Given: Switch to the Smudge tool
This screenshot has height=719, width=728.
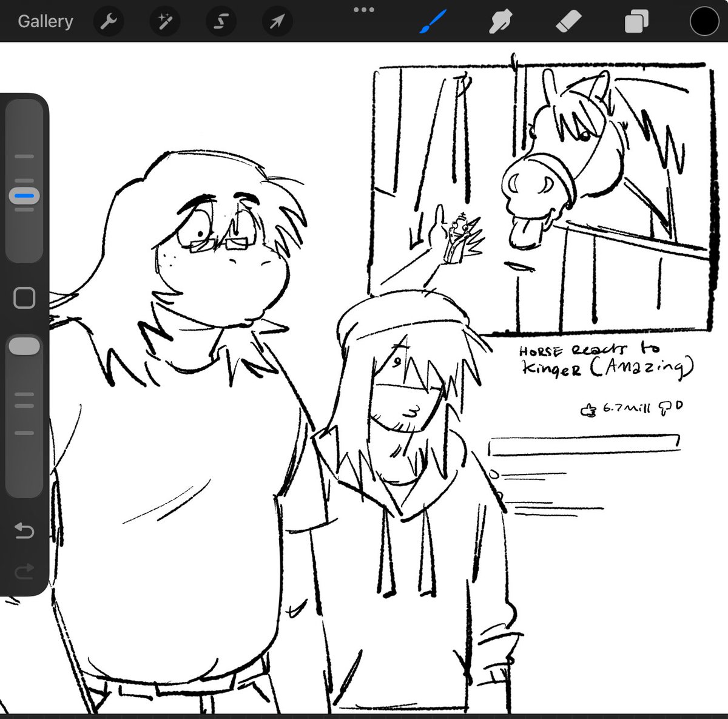Looking at the screenshot, I should (501, 21).
